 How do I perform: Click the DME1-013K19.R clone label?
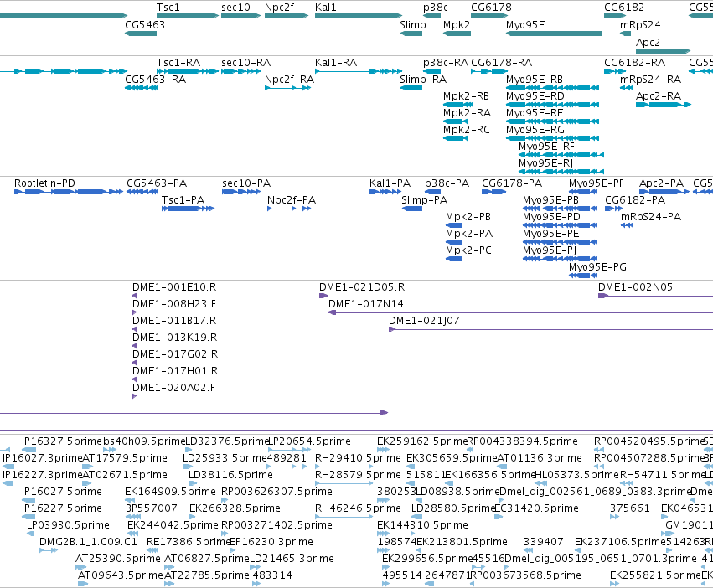[x=174, y=338]
